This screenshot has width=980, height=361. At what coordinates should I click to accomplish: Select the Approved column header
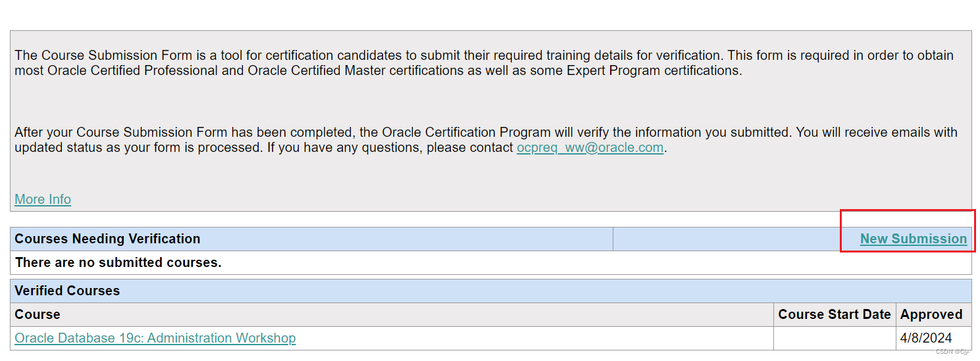(931, 314)
